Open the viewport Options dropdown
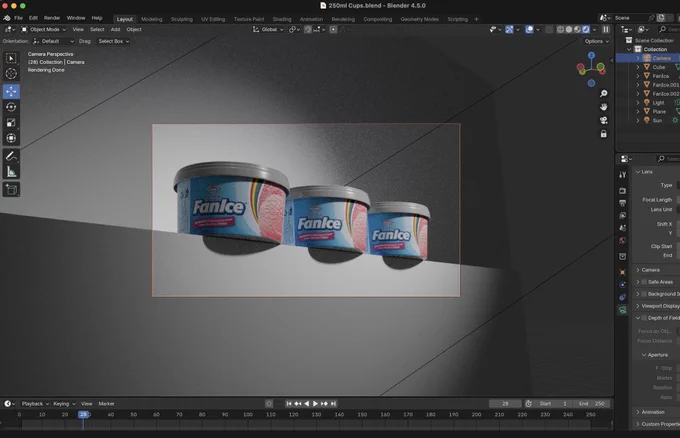This screenshot has width=680, height=438. (596, 41)
